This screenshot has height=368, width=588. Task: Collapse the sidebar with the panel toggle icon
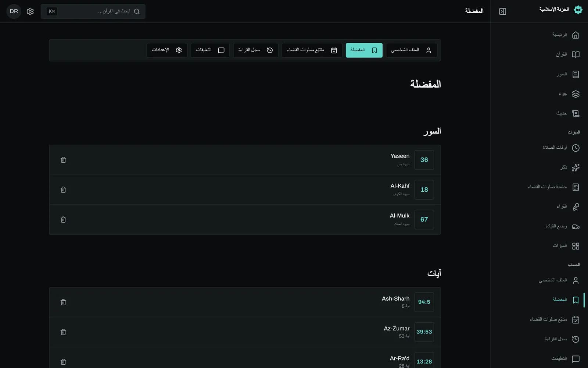[502, 11]
